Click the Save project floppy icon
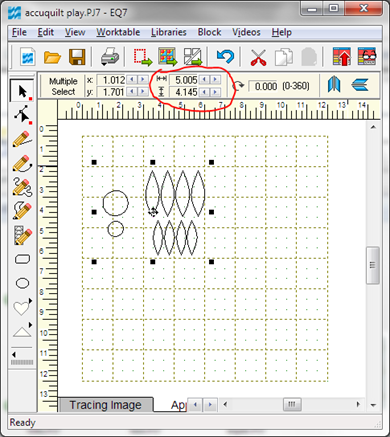 [77, 57]
